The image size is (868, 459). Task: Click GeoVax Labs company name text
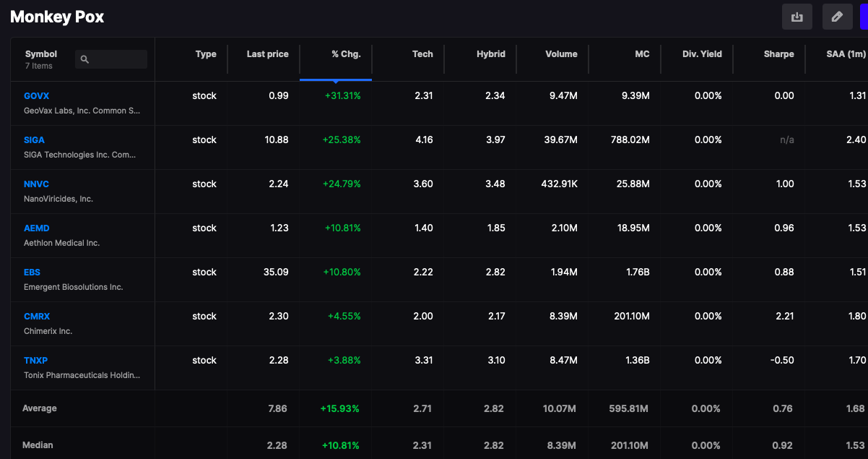pyautogui.click(x=82, y=111)
